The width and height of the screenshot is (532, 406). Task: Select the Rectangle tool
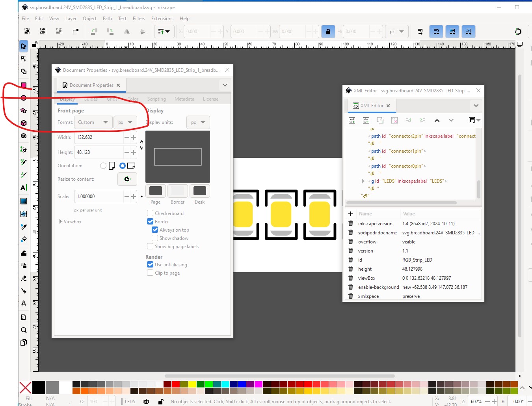tap(24, 85)
